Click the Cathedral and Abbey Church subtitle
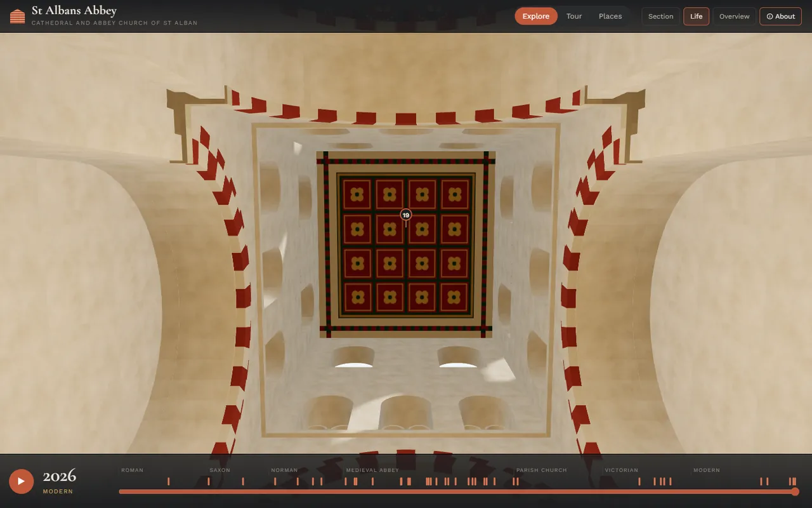The width and height of the screenshot is (812, 508). [x=114, y=23]
